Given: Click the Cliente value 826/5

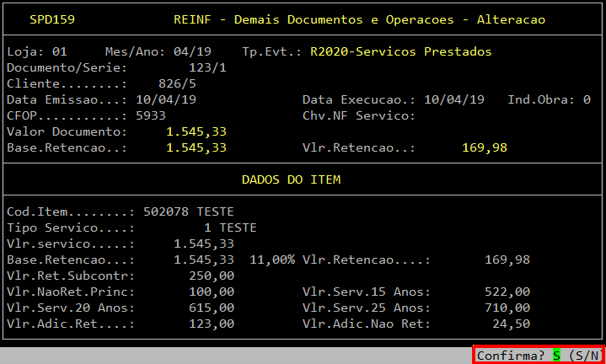Looking at the screenshot, I should tap(177, 83).
